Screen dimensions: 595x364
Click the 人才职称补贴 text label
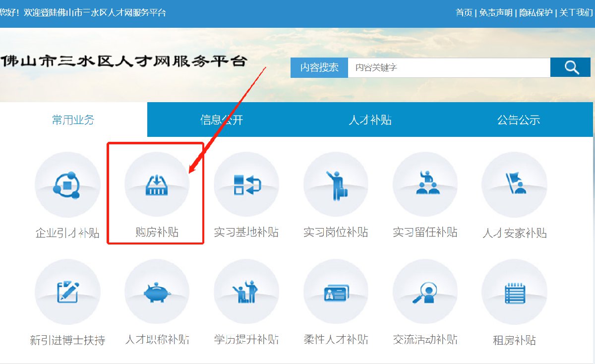point(157,340)
